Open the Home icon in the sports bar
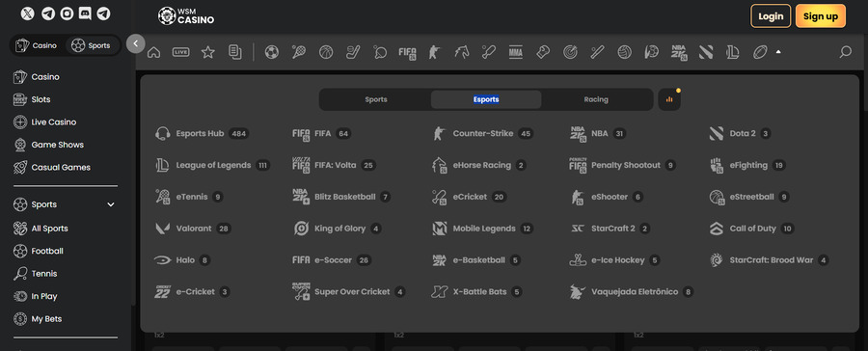The height and width of the screenshot is (351, 868). [x=154, y=52]
